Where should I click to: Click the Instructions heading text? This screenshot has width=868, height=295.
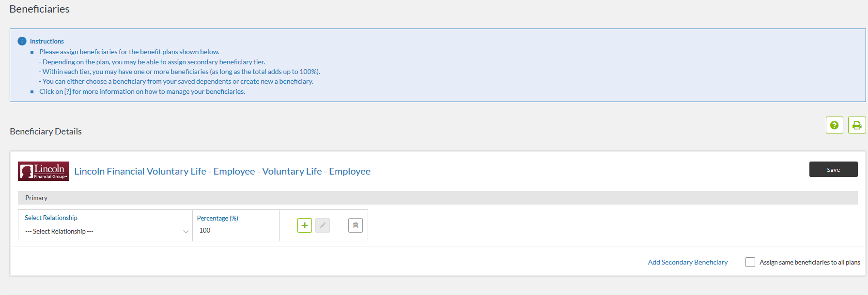coord(46,41)
